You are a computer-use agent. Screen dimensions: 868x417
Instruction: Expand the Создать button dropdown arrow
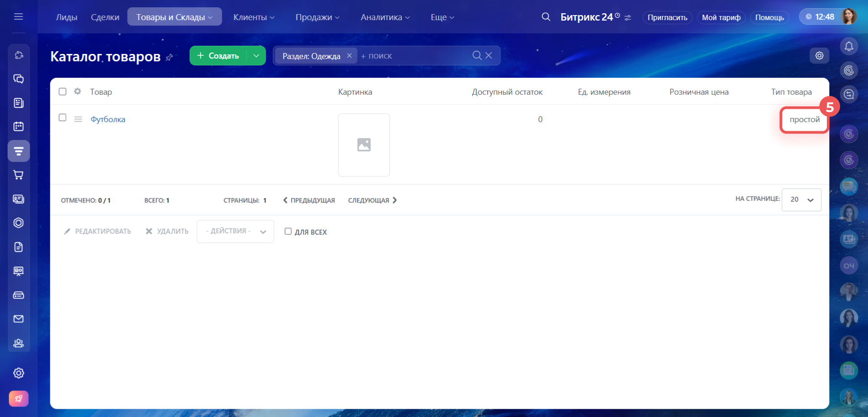click(x=256, y=56)
